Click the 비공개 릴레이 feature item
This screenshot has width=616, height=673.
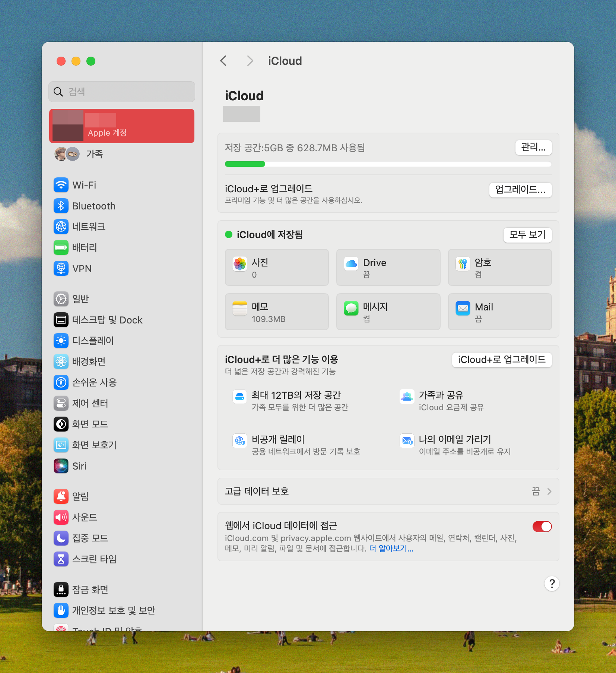pos(296,445)
